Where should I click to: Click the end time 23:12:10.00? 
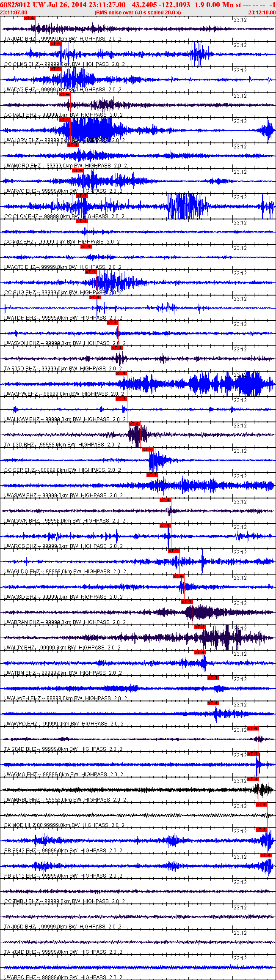click(262, 13)
